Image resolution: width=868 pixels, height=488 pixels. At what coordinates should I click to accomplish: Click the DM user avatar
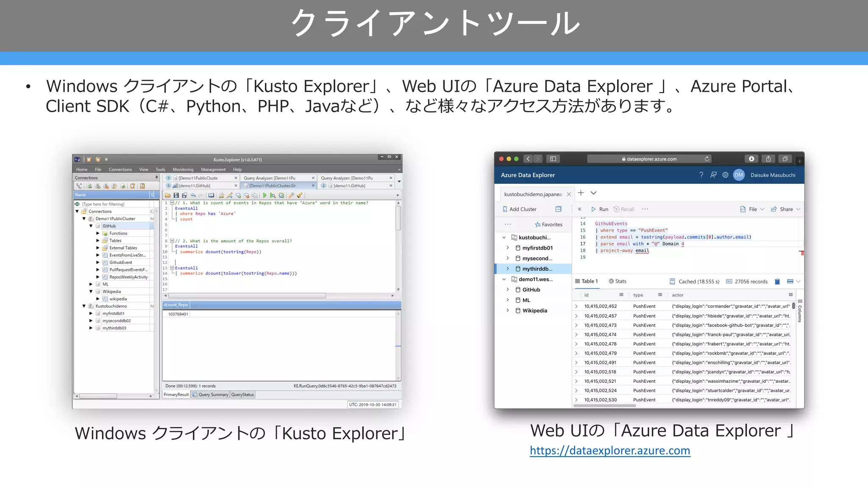tap(739, 175)
